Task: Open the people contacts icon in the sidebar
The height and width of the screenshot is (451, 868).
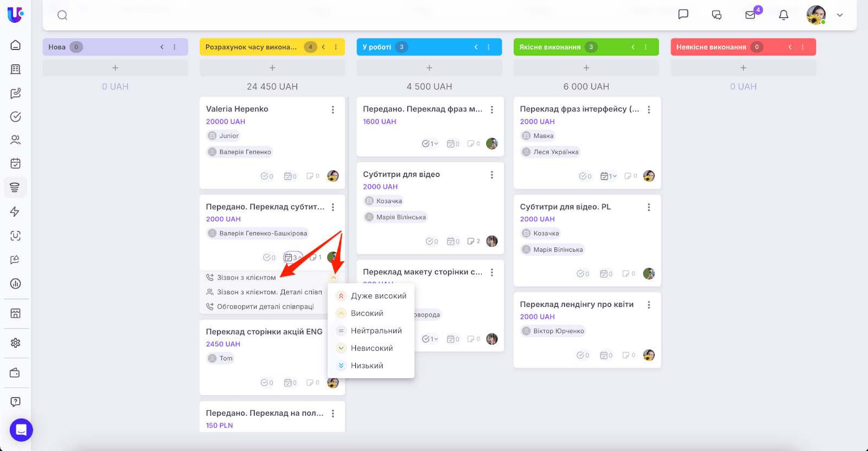Action: tap(16, 140)
